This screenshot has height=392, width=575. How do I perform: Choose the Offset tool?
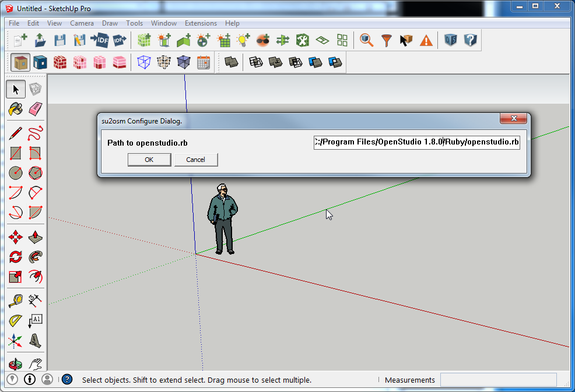[35, 277]
